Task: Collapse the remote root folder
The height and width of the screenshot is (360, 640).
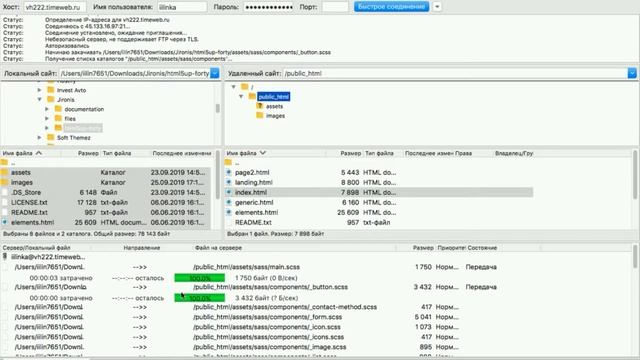Action: [x=233, y=87]
